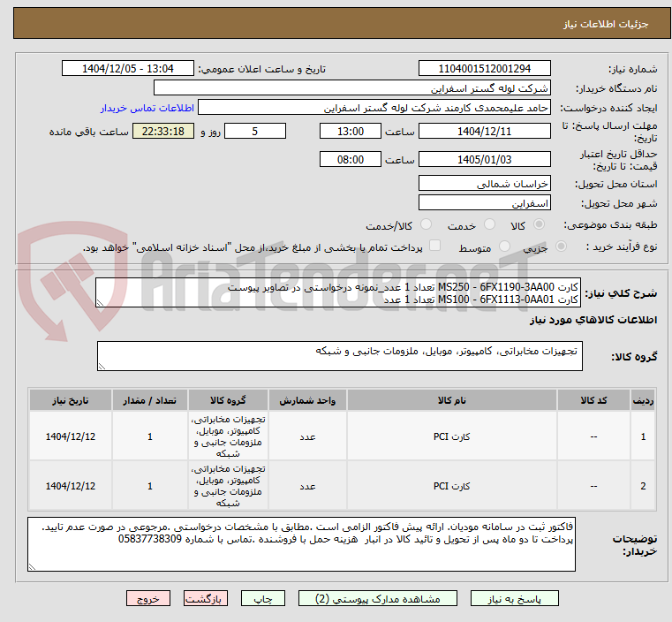Click the announcement date field 1404/12/05 - 13:04

coord(128,69)
